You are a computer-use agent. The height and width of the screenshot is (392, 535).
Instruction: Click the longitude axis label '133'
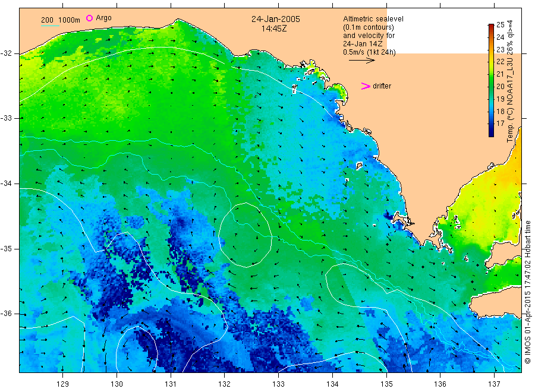click(x=278, y=384)
